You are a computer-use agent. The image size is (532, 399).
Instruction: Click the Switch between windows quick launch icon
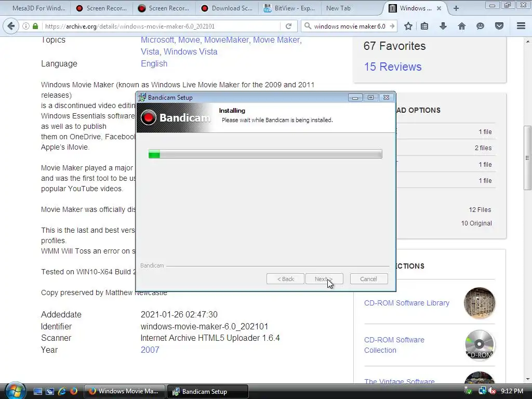pyautogui.click(x=49, y=391)
